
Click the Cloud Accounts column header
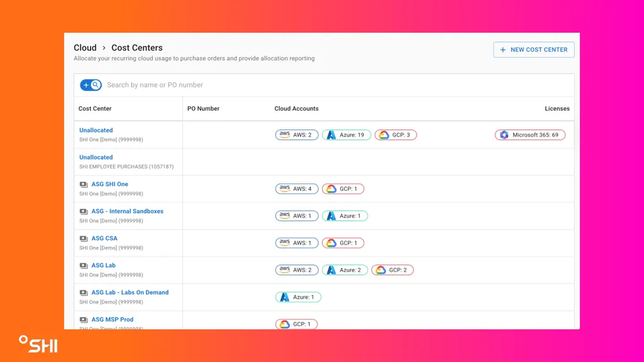tap(297, 109)
